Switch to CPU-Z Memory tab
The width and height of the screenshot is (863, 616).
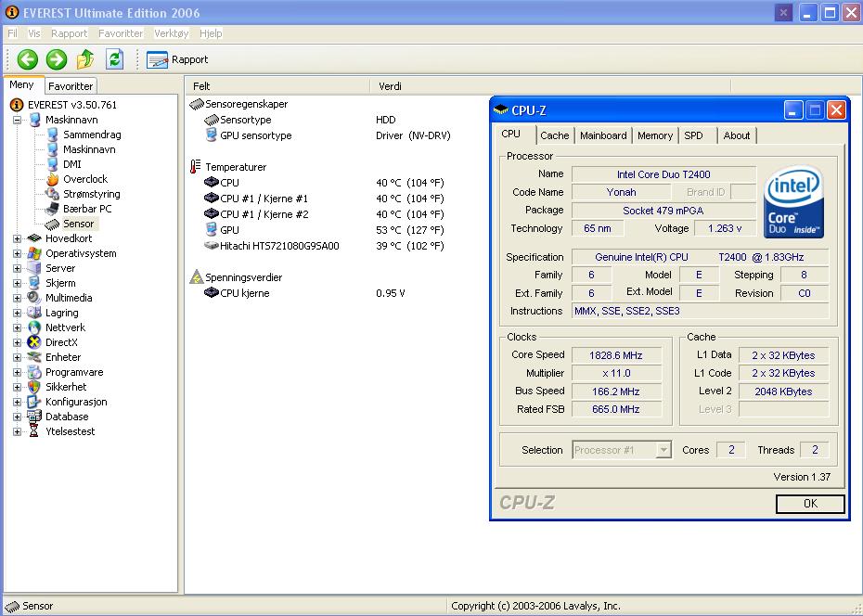click(655, 135)
